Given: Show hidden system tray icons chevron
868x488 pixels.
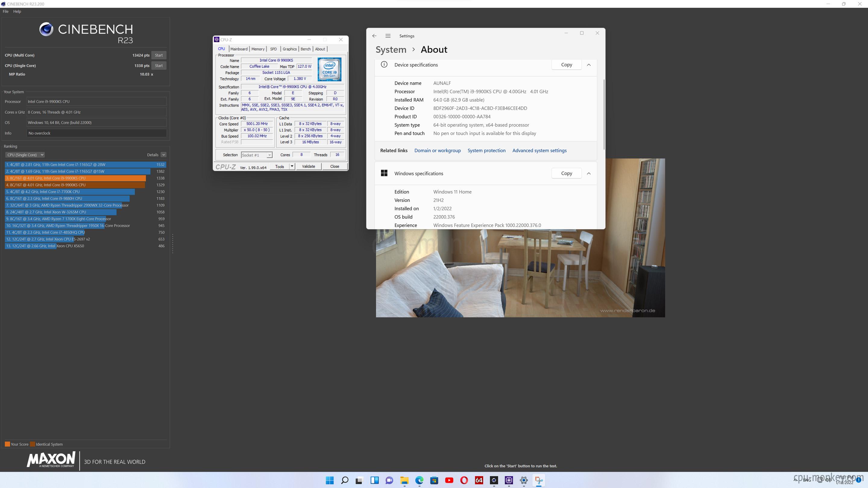Looking at the screenshot, I should point(796,480).
